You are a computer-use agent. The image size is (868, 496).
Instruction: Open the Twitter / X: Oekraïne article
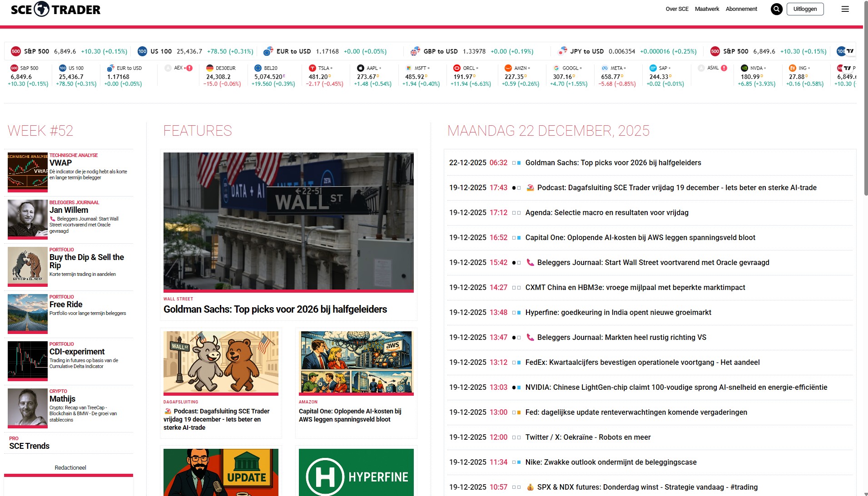[588, 437]
